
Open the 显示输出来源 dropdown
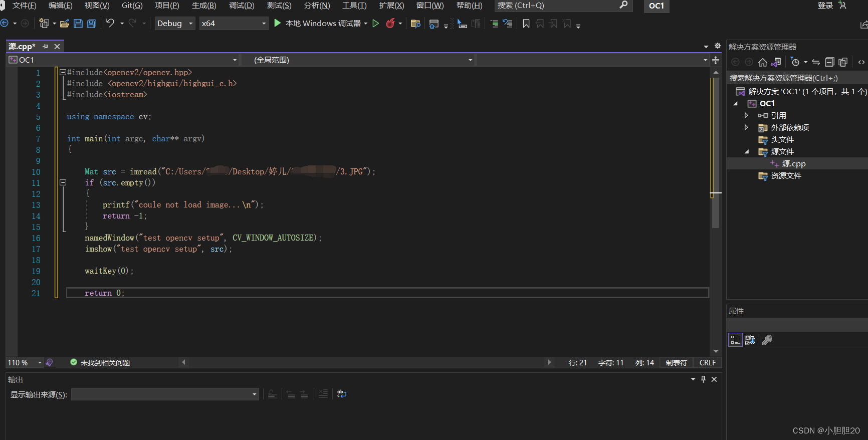(x=165, y=394)
